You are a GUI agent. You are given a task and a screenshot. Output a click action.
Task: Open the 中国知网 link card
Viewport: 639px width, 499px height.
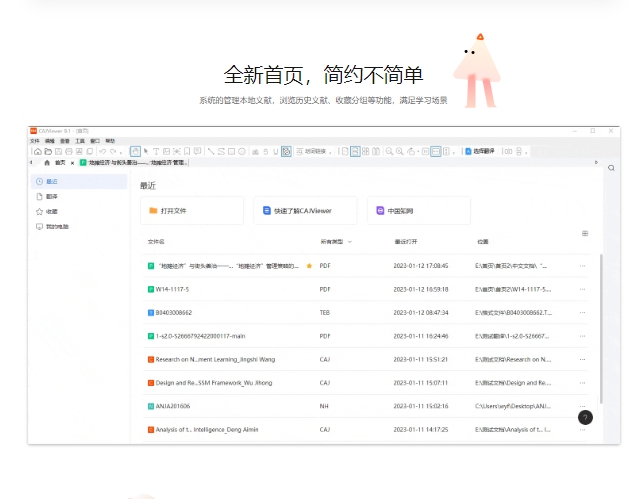pos(418,211)
